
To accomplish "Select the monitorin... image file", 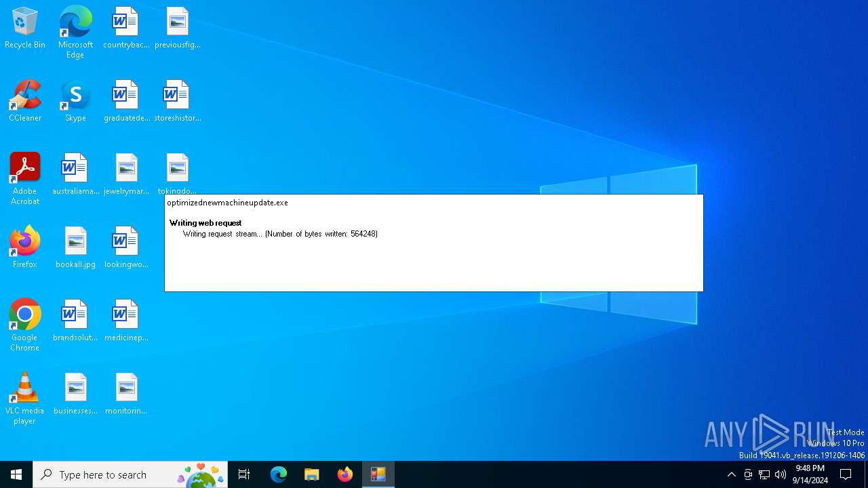I will 126,394.
